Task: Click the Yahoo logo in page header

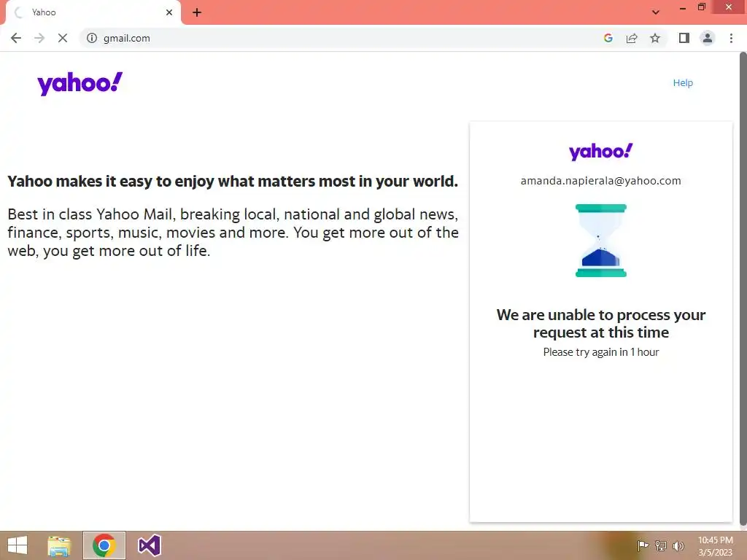Action: (x=80, y=83)
